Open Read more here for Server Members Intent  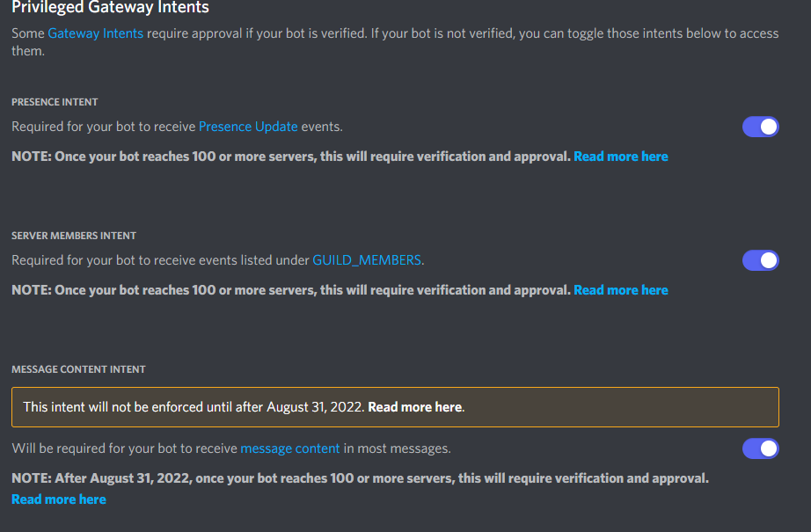pos(620,289)
